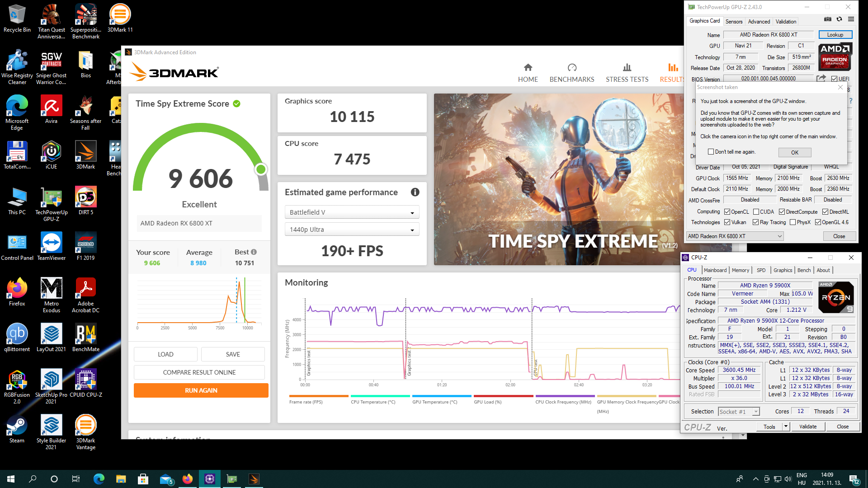Image resolution: width=868 pixels, height=488 pixels.
Task: Open the Steam desktop icon
Action: tap(17, 429)
